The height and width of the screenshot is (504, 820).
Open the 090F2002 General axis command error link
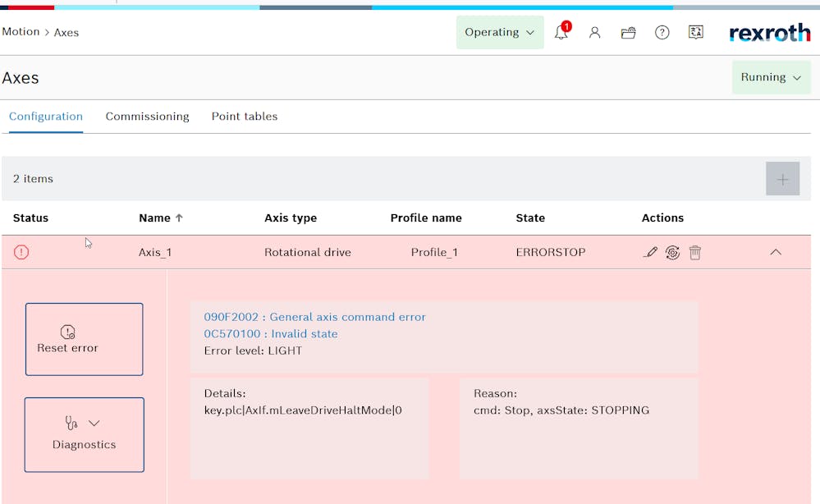point(314,317)
